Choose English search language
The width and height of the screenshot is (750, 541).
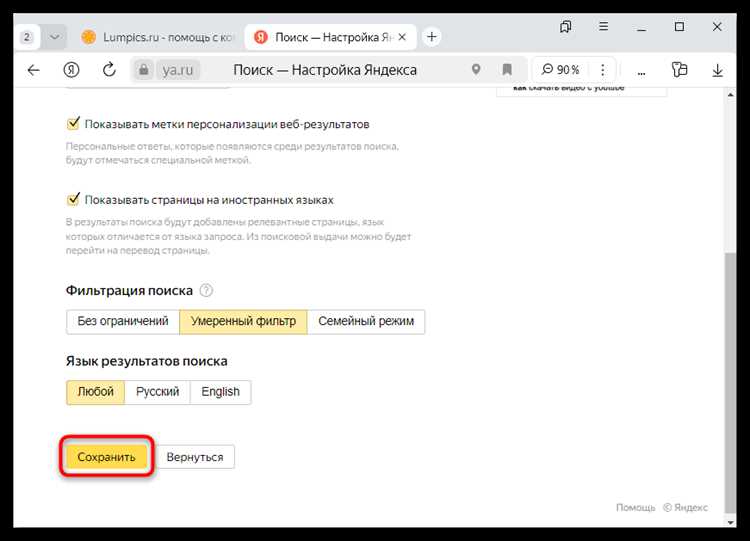point(221,392)
